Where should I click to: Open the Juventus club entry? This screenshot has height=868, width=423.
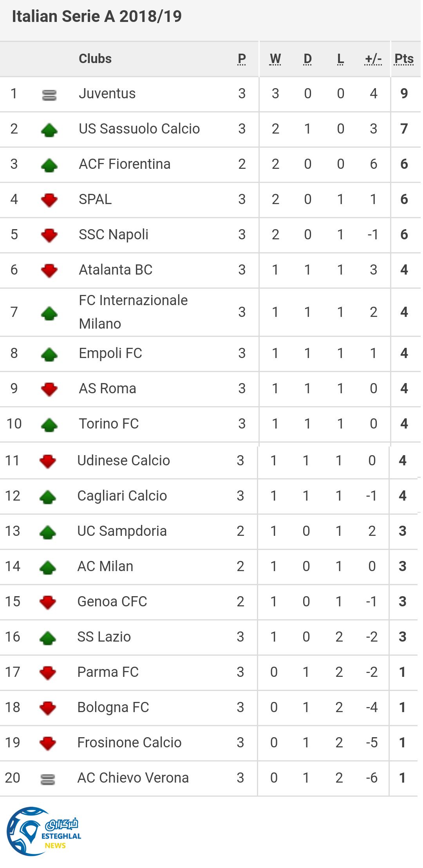point(107,94)
